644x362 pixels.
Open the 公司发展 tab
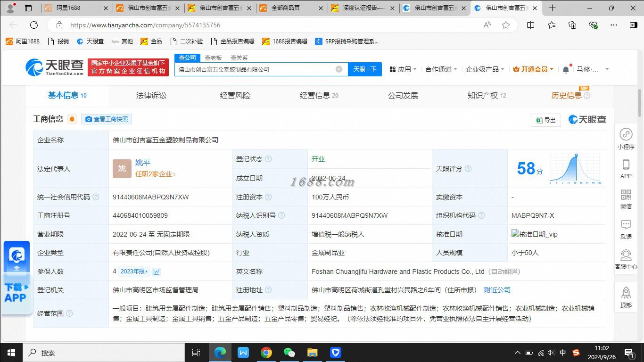tap(403, 95)
